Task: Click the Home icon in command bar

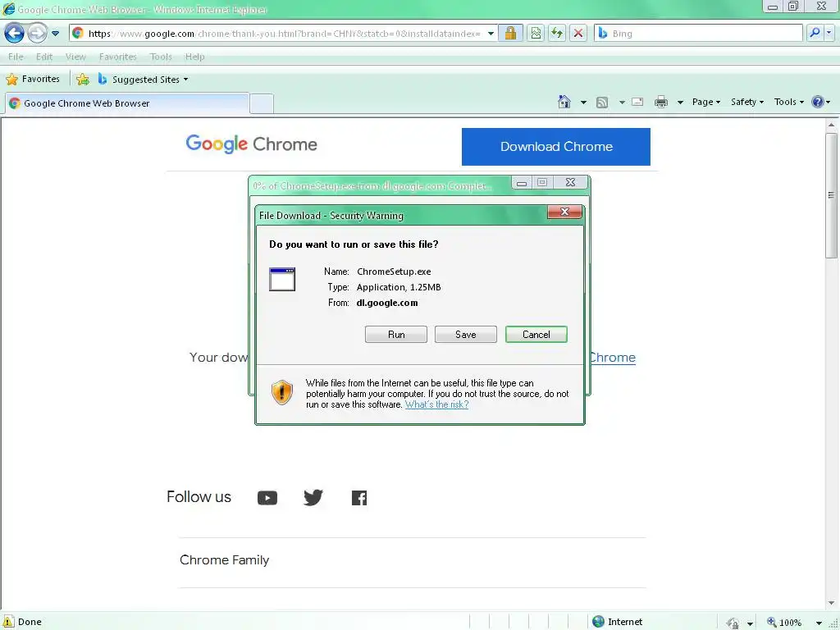Action: pyautogui.click(x=564, y=102)
